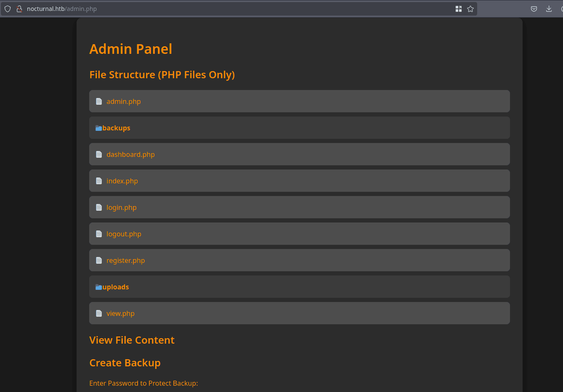Click the folder icon beside uploads

click(x=98, y=287)
